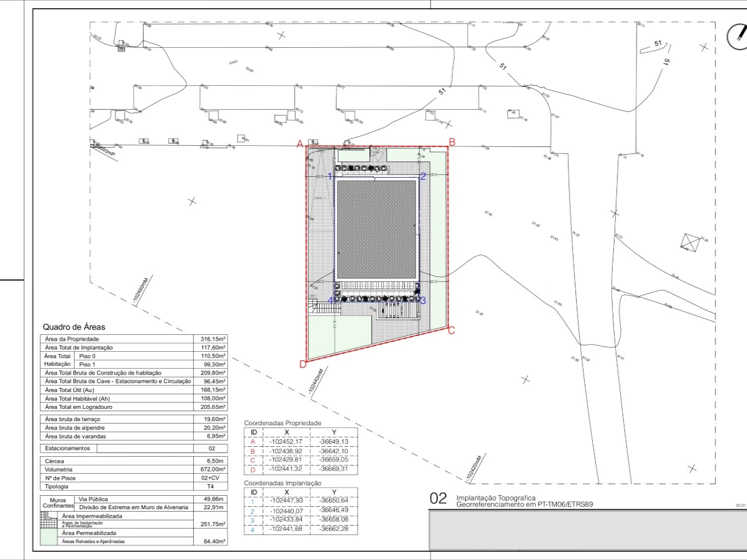
Task: Select the 'Área Impermeabilizada' label
Action: tap(92, 516)
